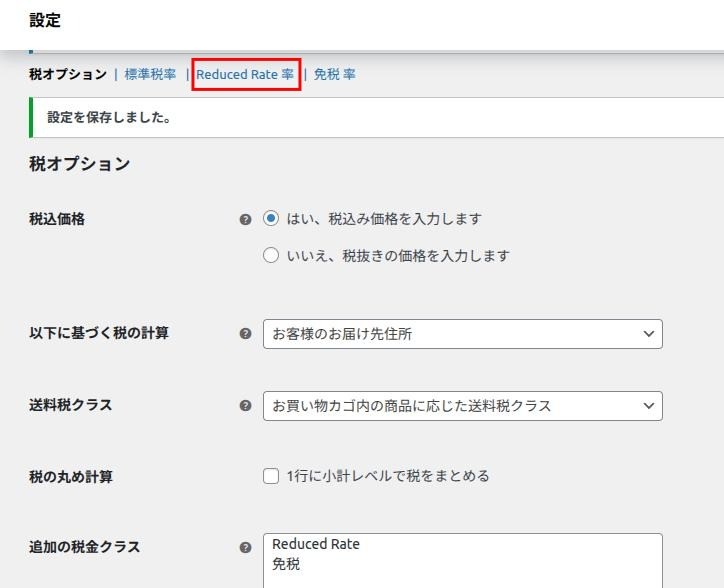Place cursor on Reduced Rate line in textarea

(316, 545)
